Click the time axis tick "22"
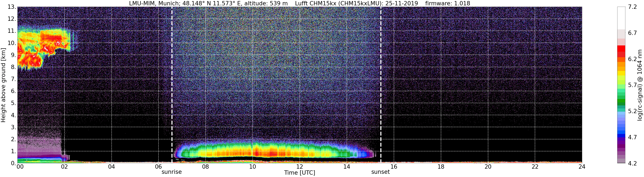Screen dimensions: 644x177 coord(535,167)
